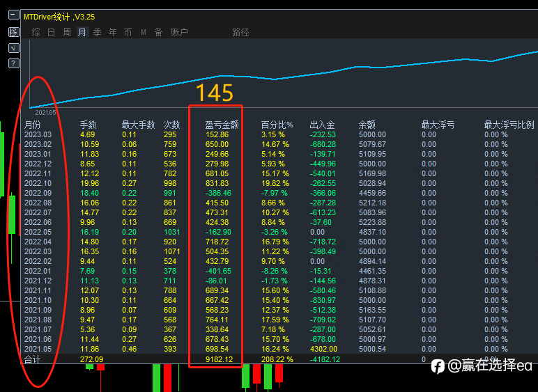Switch to the 季 quarterly tab
Viewport: 538px width, 392px height.
pos(98,32)
